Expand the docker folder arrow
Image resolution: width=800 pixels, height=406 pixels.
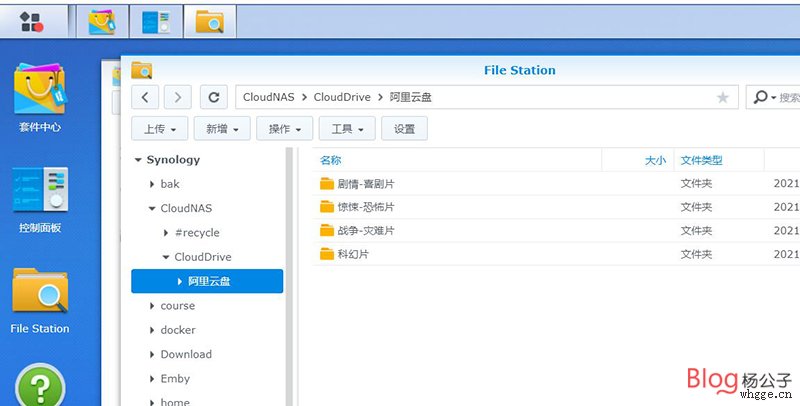pyautogui.click(x=152, y=331)
